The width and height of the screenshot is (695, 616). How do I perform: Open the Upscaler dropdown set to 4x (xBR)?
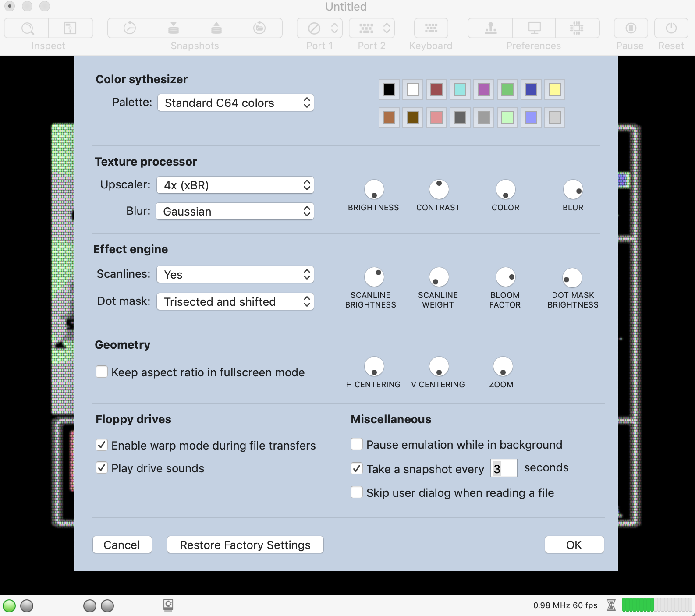pos(235,185)
